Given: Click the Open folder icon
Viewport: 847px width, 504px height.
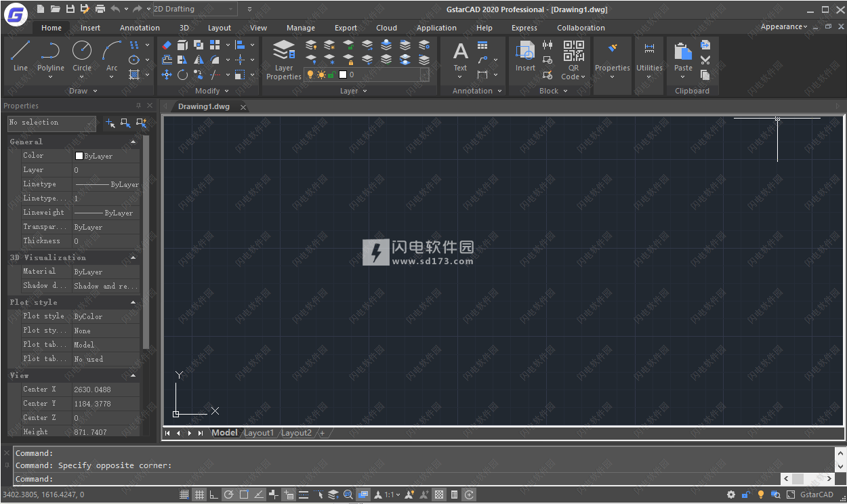Looking at the screenshot, I should [x=55, y=9].
